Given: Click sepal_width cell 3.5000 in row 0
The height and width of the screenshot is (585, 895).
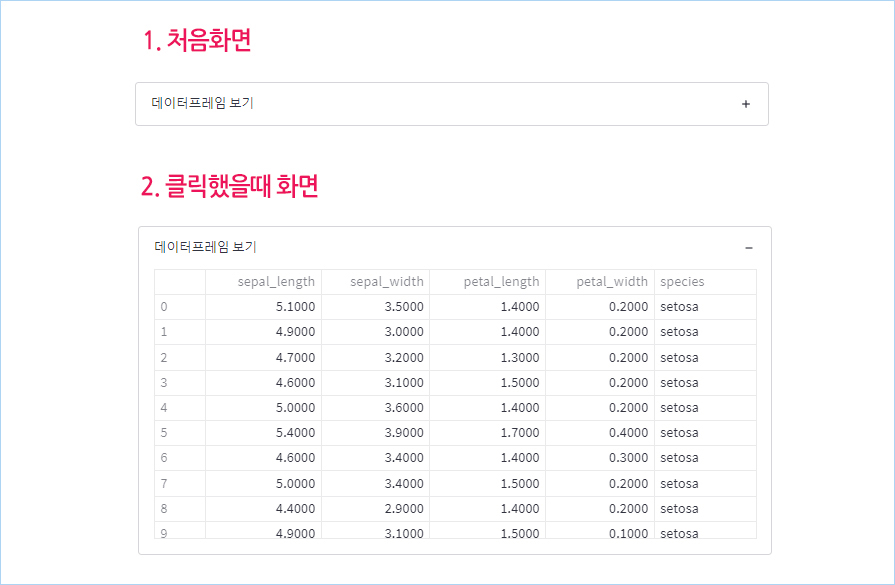Looking at the screenshot, I should pos(376,307).
